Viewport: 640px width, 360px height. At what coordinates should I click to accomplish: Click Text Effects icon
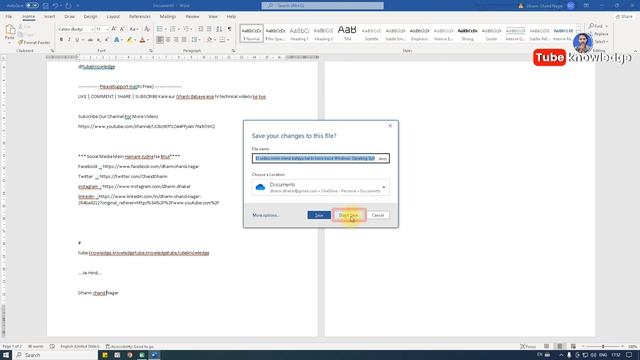(117, 40)
